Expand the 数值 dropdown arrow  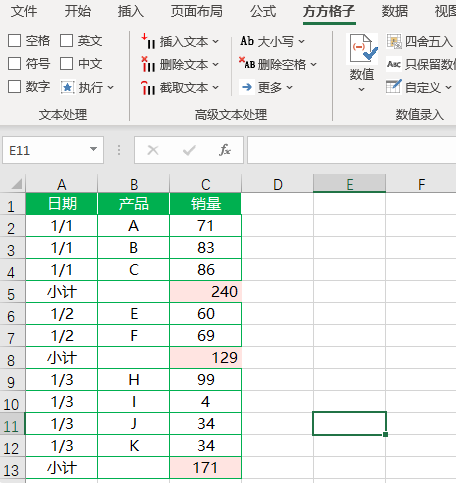pyautogui.click(x=362, y=89)
